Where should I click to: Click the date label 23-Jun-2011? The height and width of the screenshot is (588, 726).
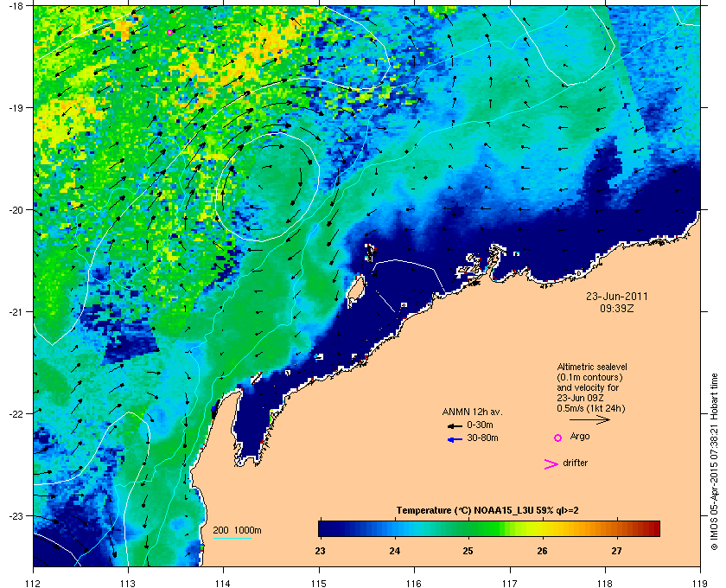(x=617, y=296)
